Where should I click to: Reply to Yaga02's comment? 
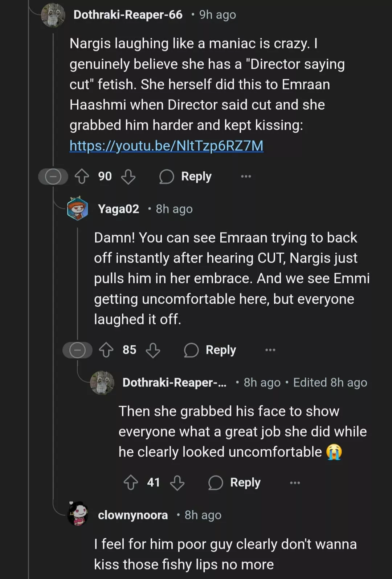(210, 350)
